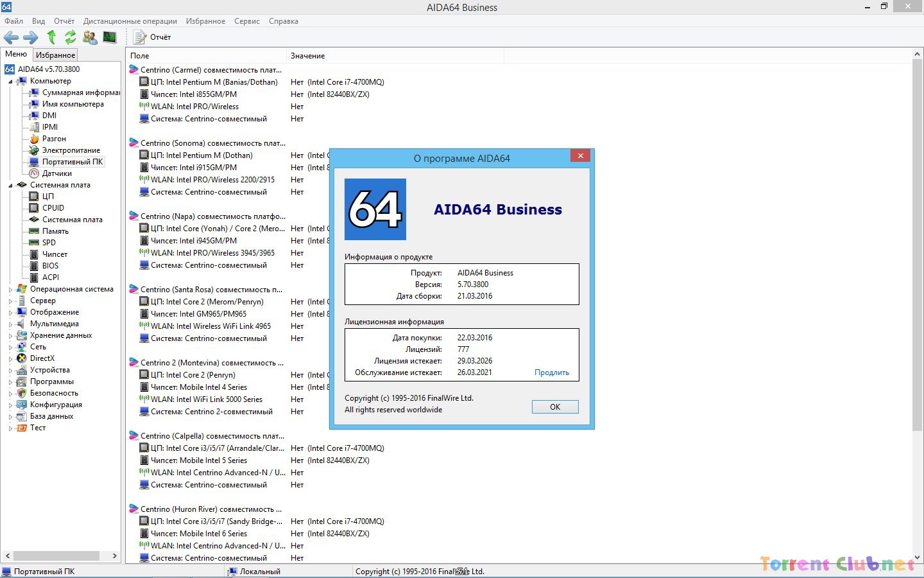Click the Продлить renewal link
Screen dimensions: 924x578
coord(552,372)
